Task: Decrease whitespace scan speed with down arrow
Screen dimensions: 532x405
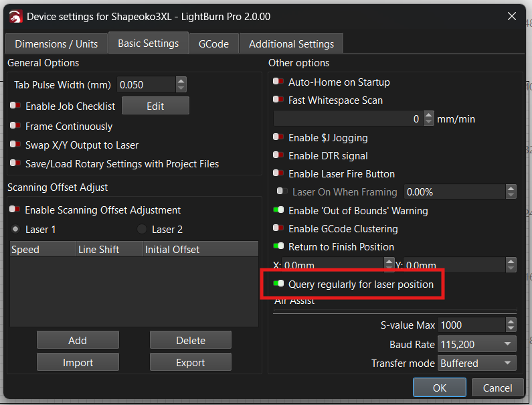Action: click(429, 123)
